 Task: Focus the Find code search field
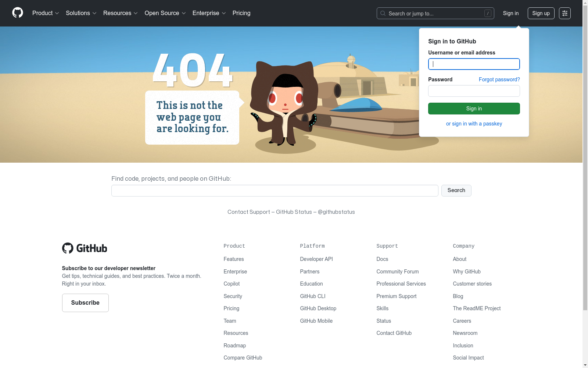(x=275, y=191)
